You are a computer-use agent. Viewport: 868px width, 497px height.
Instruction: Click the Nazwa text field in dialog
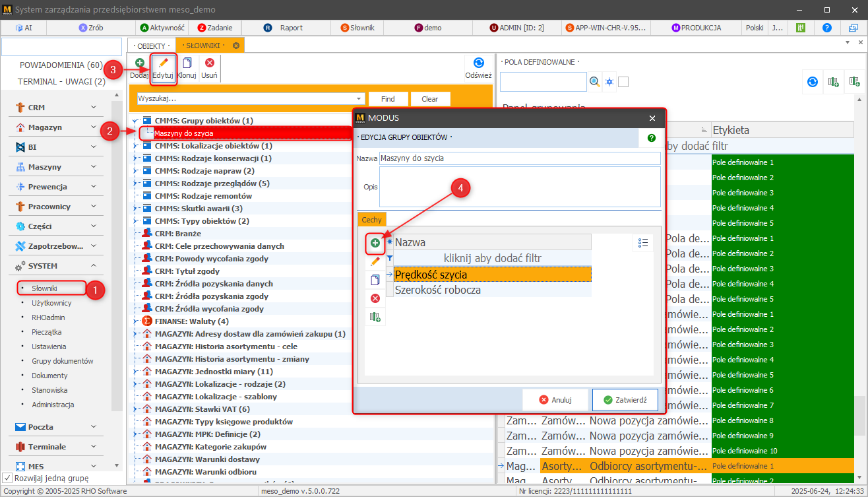(519, 158)
